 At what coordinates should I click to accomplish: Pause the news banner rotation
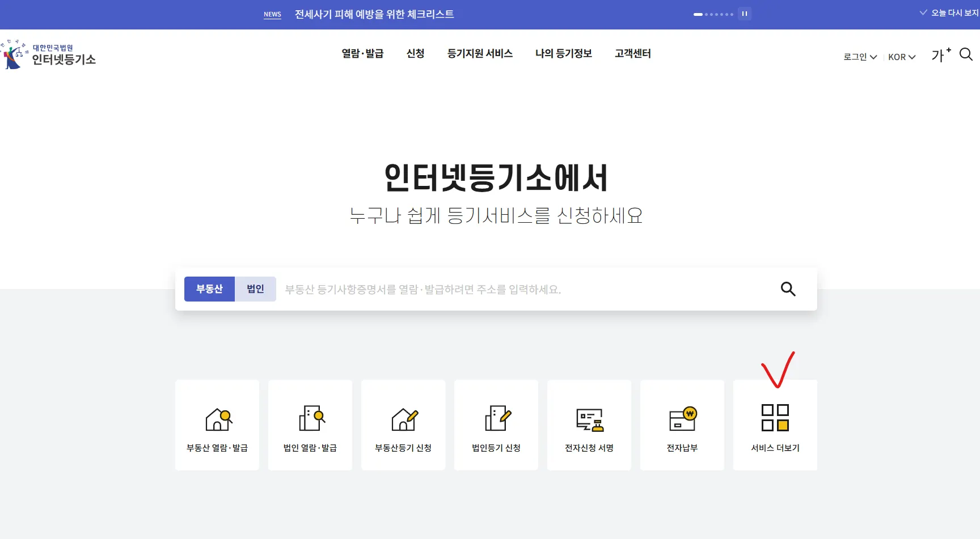(x=745, y=14)
